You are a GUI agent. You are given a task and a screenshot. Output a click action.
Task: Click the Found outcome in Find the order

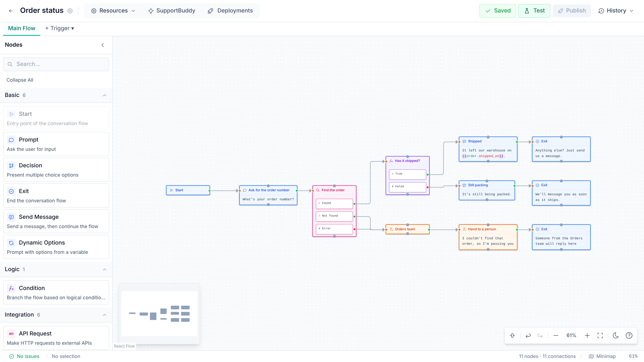click(x=334, y=204)
